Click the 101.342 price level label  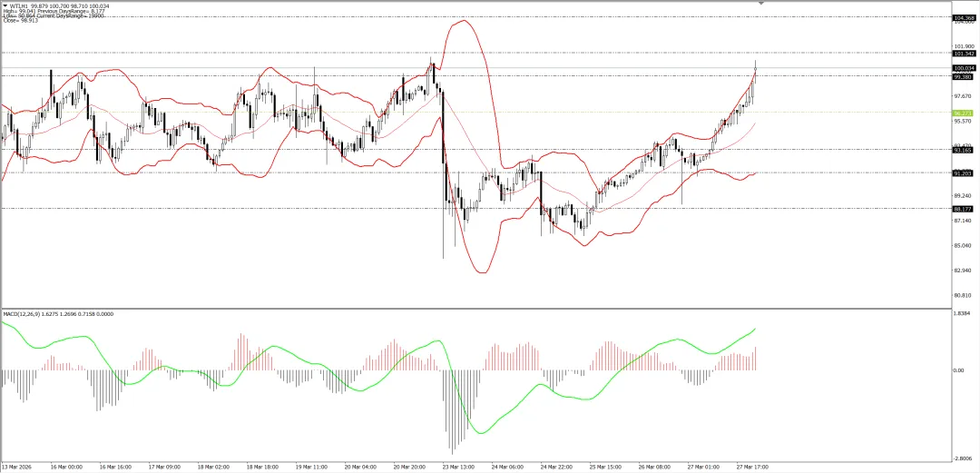coord(965,54)
